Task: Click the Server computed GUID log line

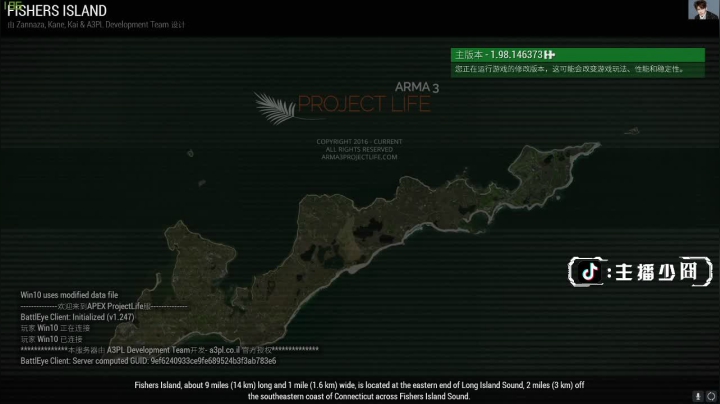Action: click(148, 361)
